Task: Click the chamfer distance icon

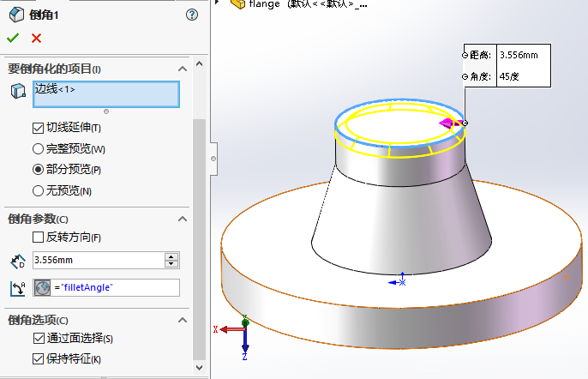Action: pyautogui.click(x=19, y=260)
